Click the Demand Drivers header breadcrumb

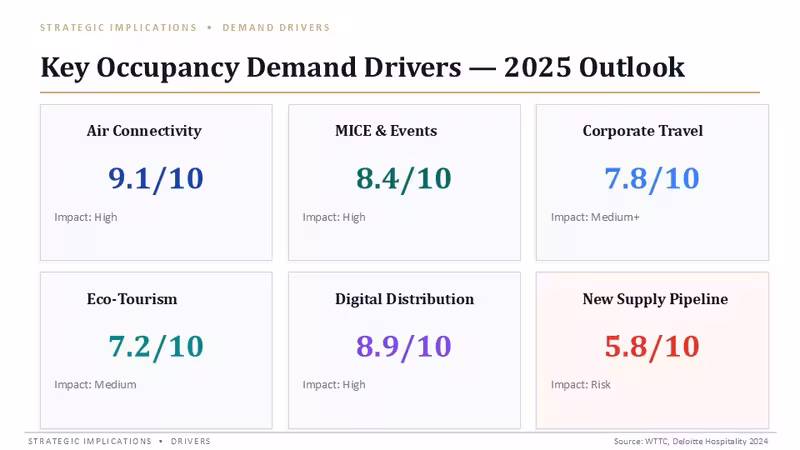(276, 28)
